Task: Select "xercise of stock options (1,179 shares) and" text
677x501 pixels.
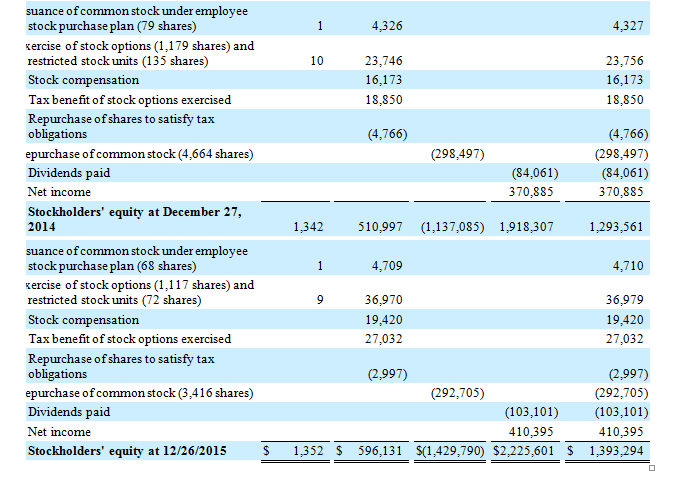Action: point(140,46)
